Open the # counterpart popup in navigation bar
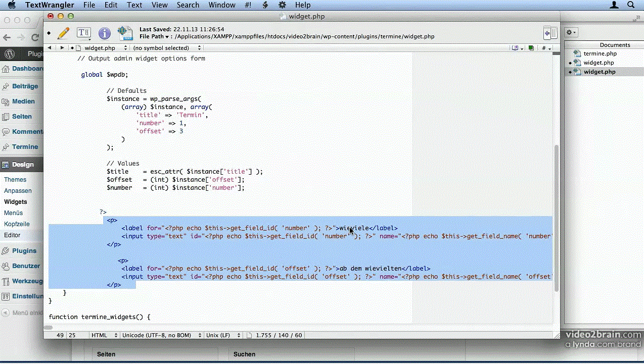 [546, 48]
